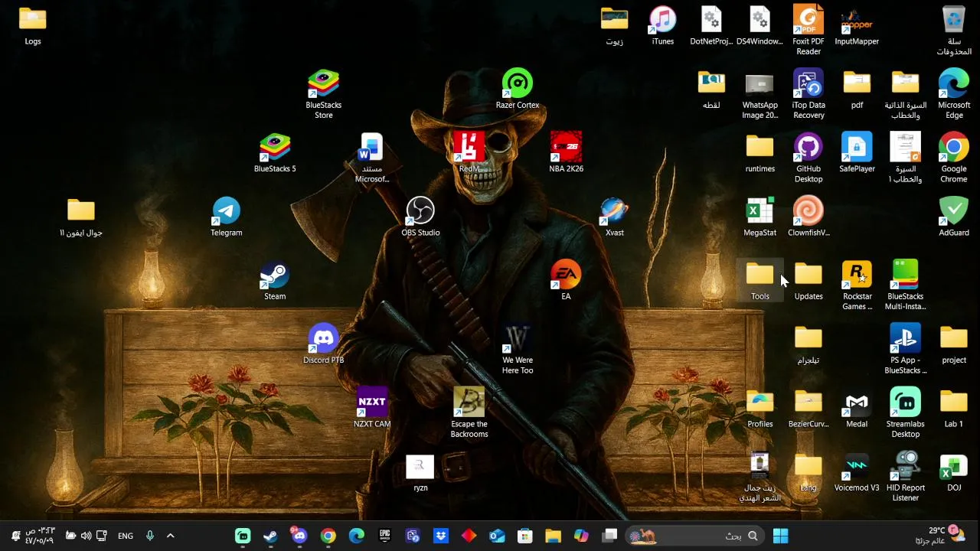Viewport: 980px width, 551px height.
Task: Open the Steam desktop shortcut
Action: 275,281
